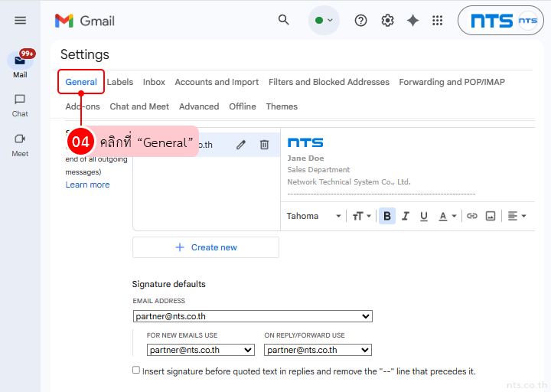The width and height of the screenshot is (551, 392).
Task: Switch to the Labels tab
Action: (x=120, y=82)
